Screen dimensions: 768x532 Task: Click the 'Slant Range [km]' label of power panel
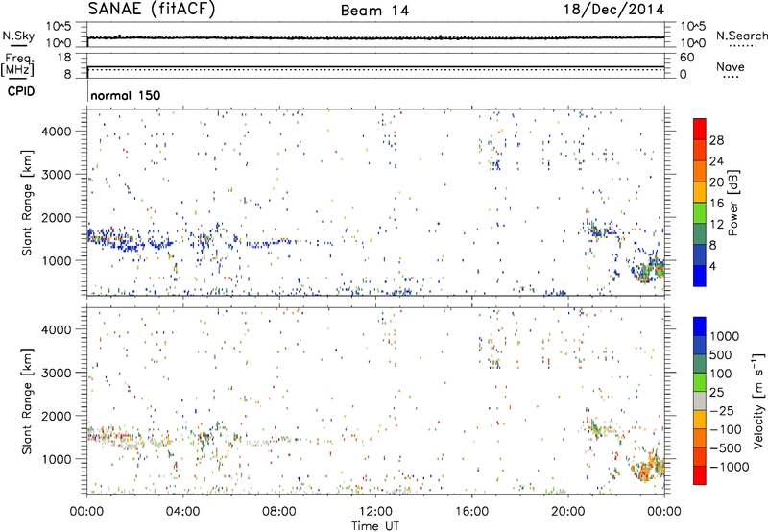point(27,203)
